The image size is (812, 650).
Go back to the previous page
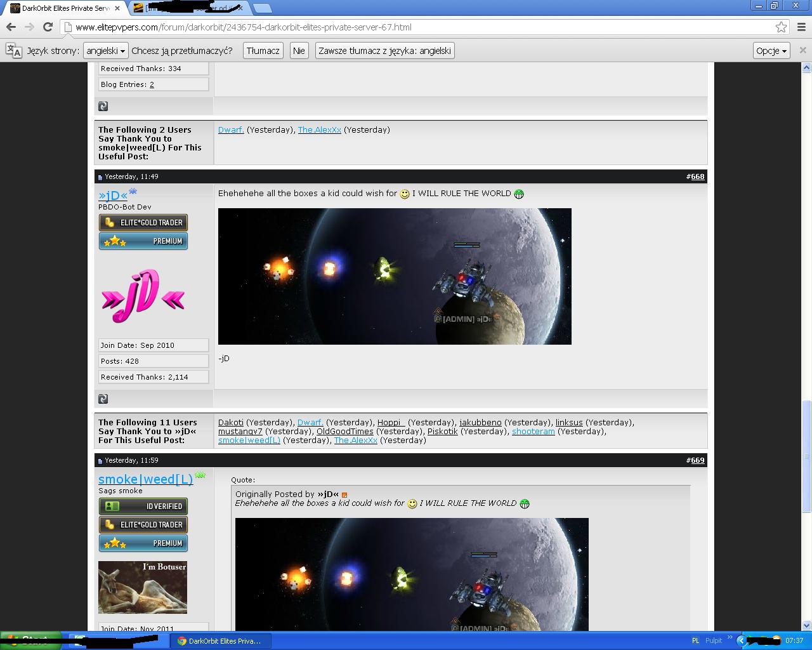coord(11,27)
